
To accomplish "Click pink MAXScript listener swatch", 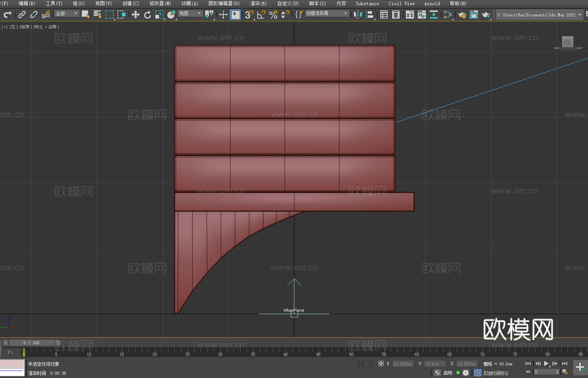I will point(12,364).
